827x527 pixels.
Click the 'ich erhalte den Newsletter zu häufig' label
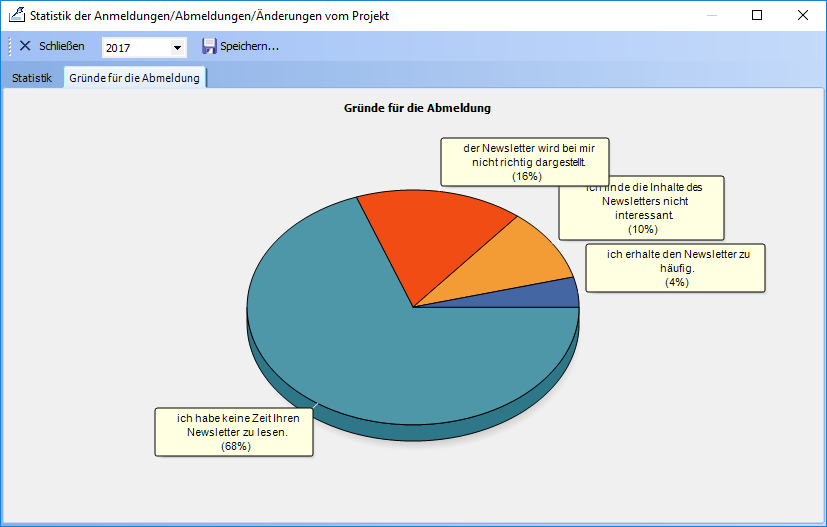(675, 268)
